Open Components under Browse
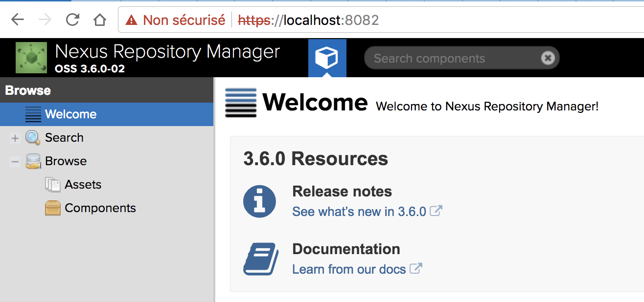The image size is (644, 302). [x=100, y=208]
